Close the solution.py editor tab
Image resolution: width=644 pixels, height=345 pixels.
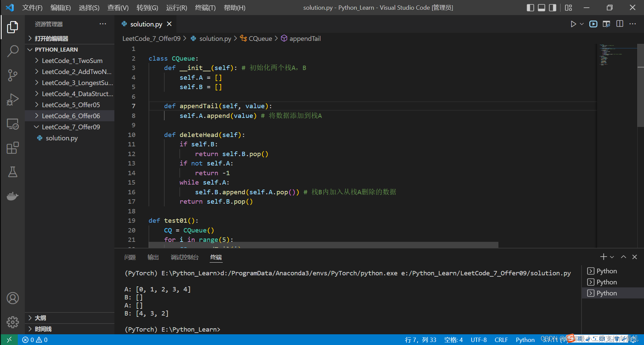pyautogui.click(x=169, y=24)
